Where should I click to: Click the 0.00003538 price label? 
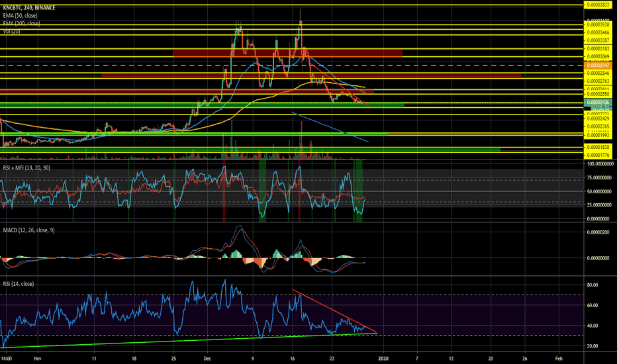pyautogui.click(x=598, y=24)
